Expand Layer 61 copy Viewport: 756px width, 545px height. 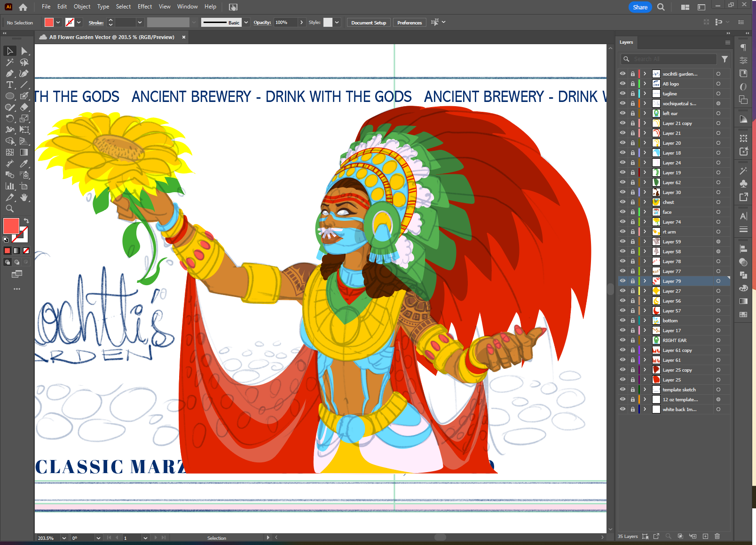[645, 350]
